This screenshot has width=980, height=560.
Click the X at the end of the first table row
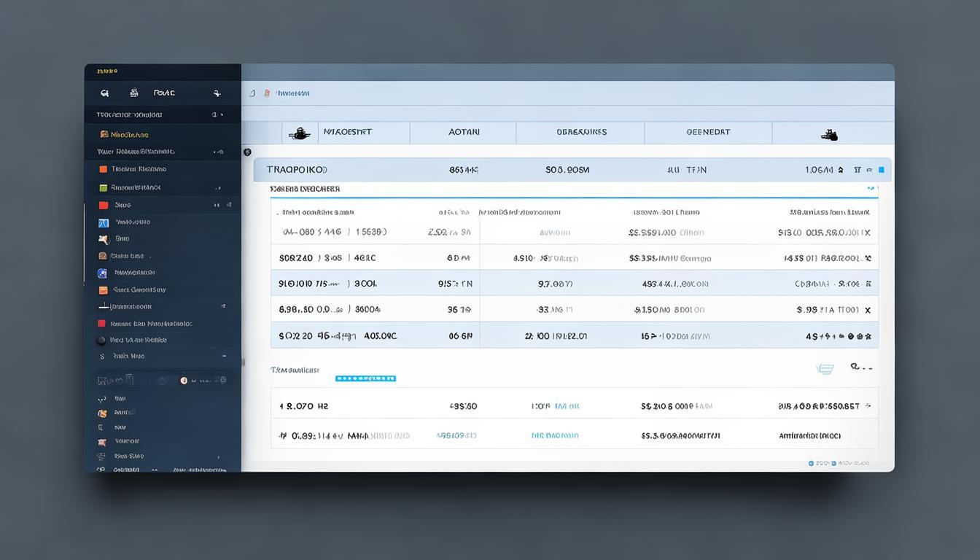coord(866,233)
